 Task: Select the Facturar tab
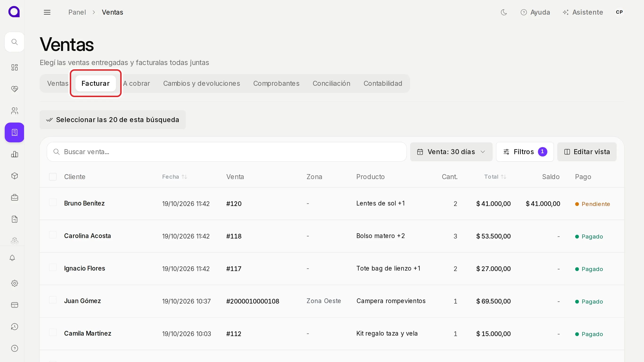click(x=95, y=83)
